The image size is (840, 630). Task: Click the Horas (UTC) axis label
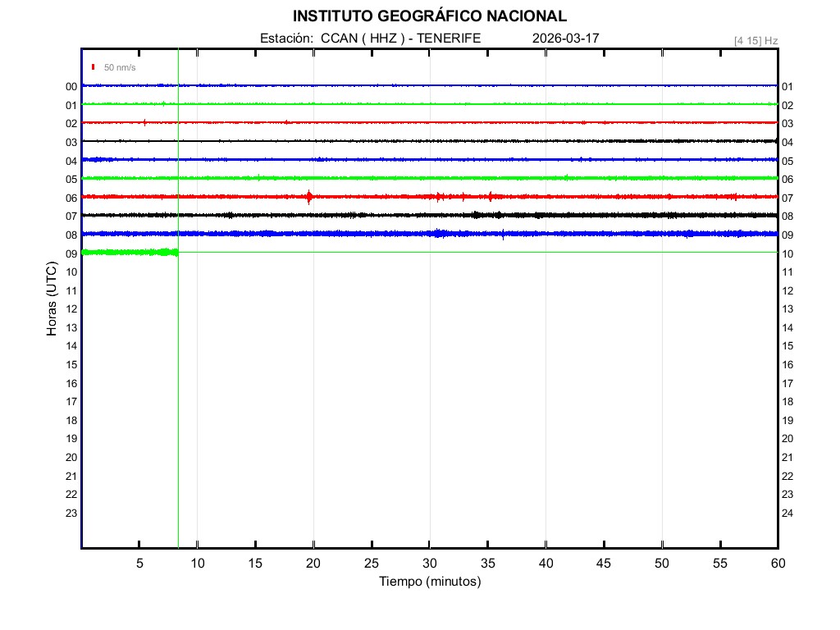tap(52, 299)
